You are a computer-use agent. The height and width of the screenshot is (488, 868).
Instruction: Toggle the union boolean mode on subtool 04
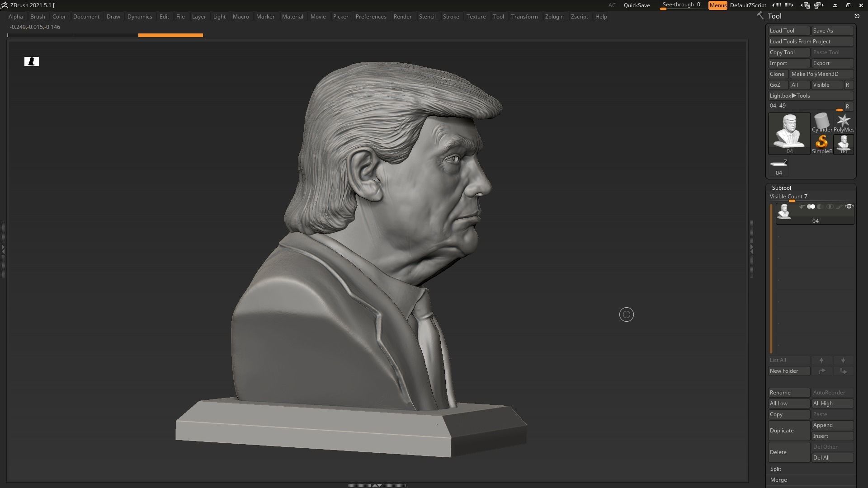(811, 206)
